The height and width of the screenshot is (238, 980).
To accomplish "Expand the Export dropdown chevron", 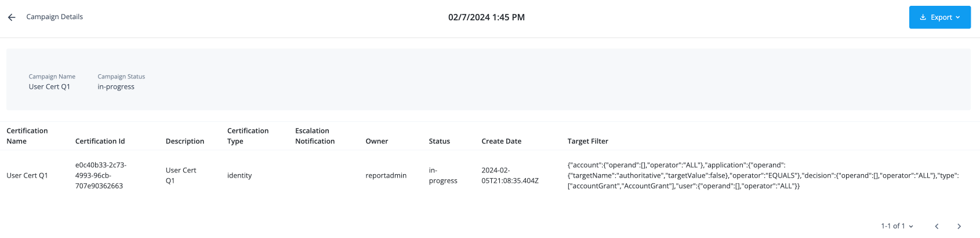I will [958, 17].
